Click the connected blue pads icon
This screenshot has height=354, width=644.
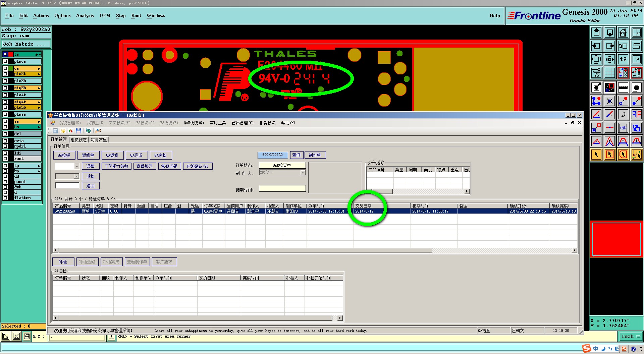(x=596, y=101)
